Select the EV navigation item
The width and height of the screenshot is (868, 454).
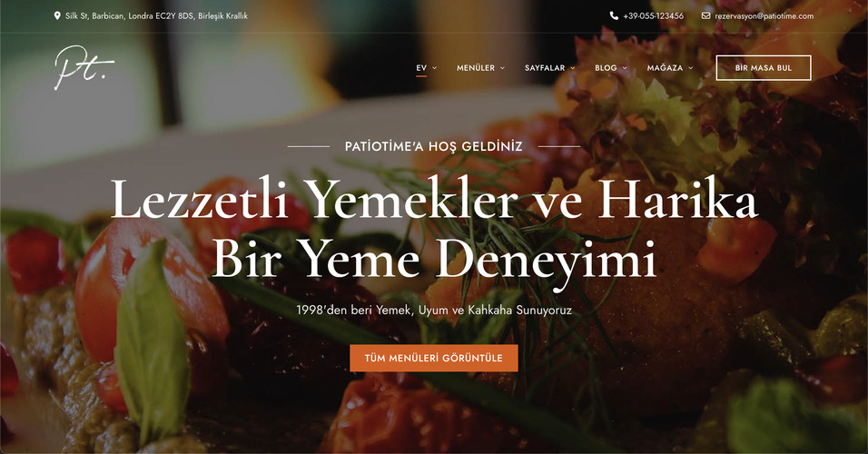pos(421,67)
